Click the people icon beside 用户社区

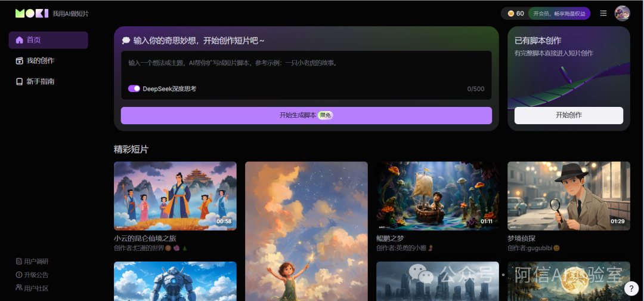point(18,287)
